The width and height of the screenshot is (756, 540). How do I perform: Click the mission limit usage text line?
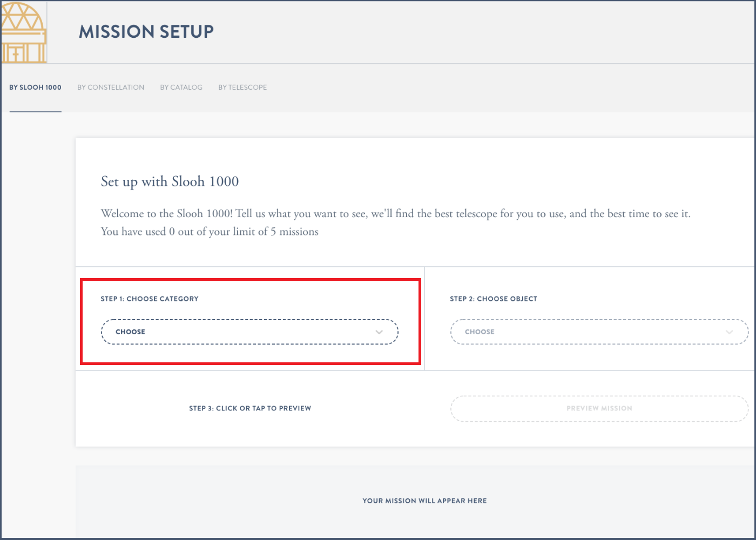pyautogui.click(x=210, y=232)
